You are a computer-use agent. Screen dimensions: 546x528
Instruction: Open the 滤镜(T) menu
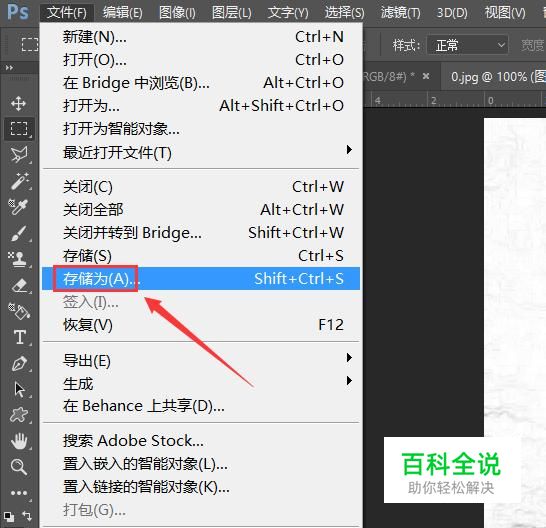coord(400,13)
